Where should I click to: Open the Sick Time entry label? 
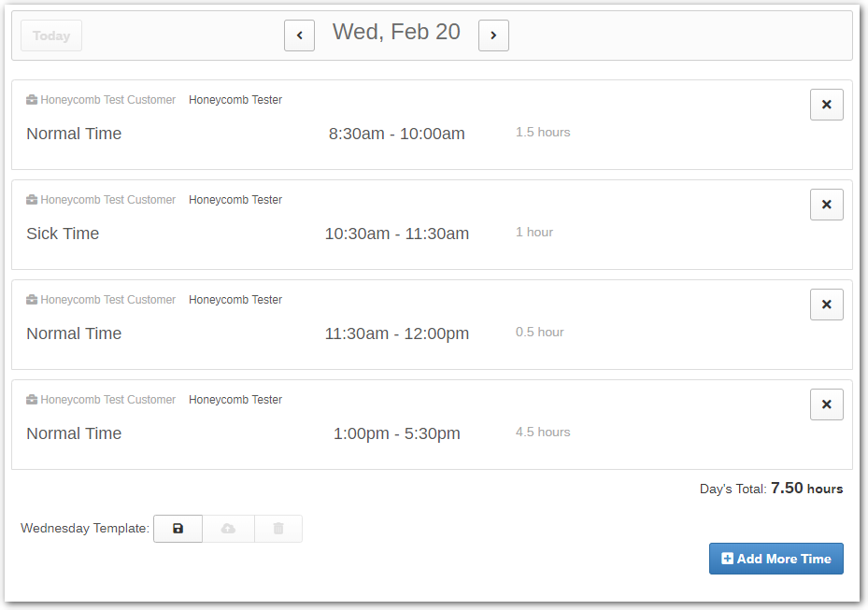(63, 234)
